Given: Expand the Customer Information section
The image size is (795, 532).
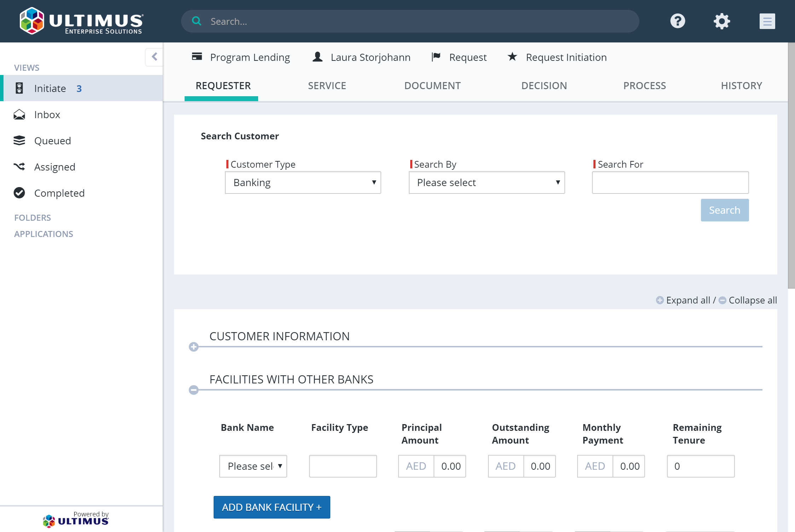Looking at the screenshot, I should click(x=193, y=347).
